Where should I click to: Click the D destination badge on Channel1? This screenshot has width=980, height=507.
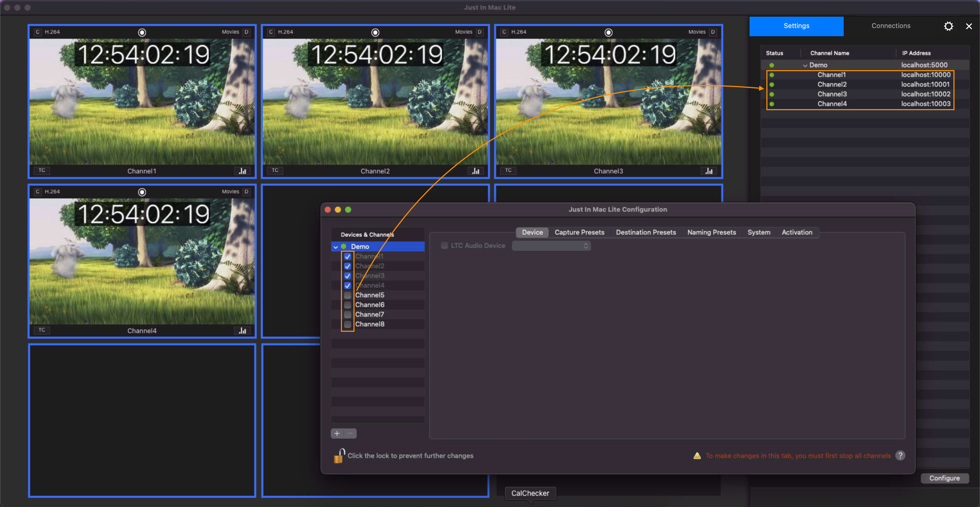247,32
